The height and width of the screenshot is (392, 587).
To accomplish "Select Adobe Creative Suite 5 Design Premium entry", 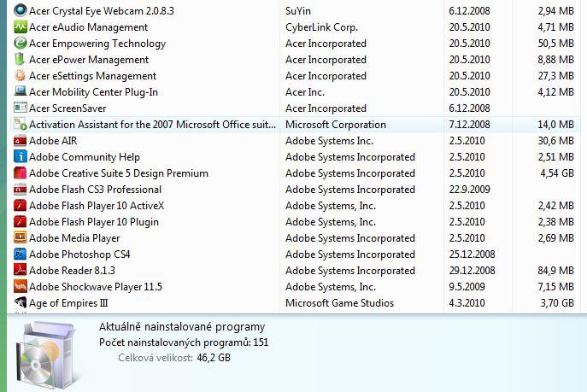I will (294, 173).
